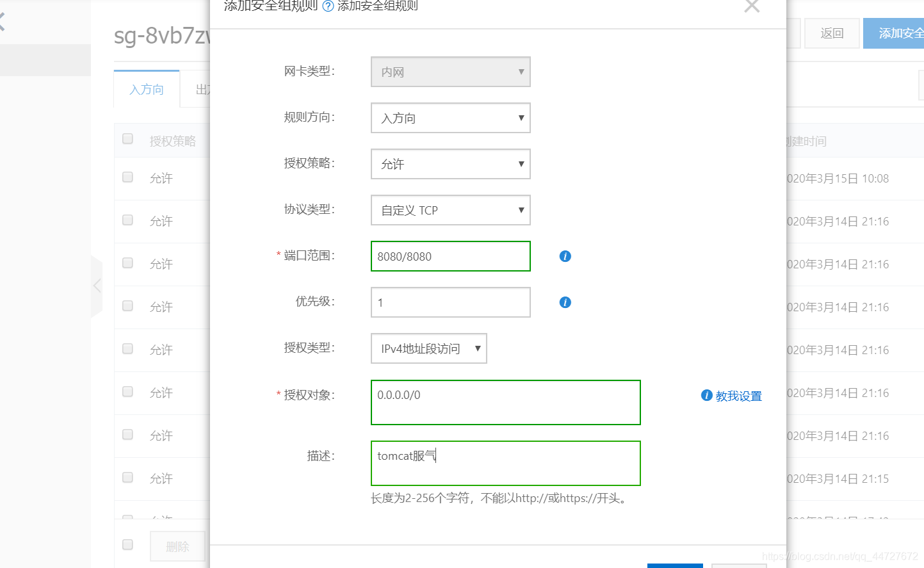Image resolution: width=924 pixels, height=568 pixels.
Task: Click the 创建时间 column header
Action: pyautogui.click(x=807, y=141)
